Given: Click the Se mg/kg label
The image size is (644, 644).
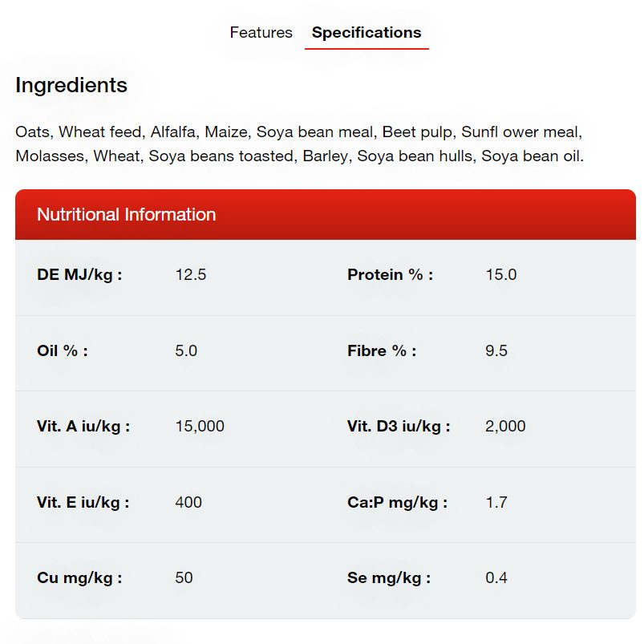Looking at the screenshot, I should pyautogui.click(x=389, y=578).
